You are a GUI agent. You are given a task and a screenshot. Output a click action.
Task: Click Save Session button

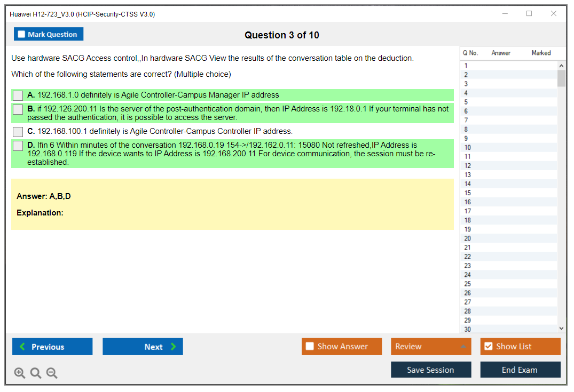tap(431, 370)
